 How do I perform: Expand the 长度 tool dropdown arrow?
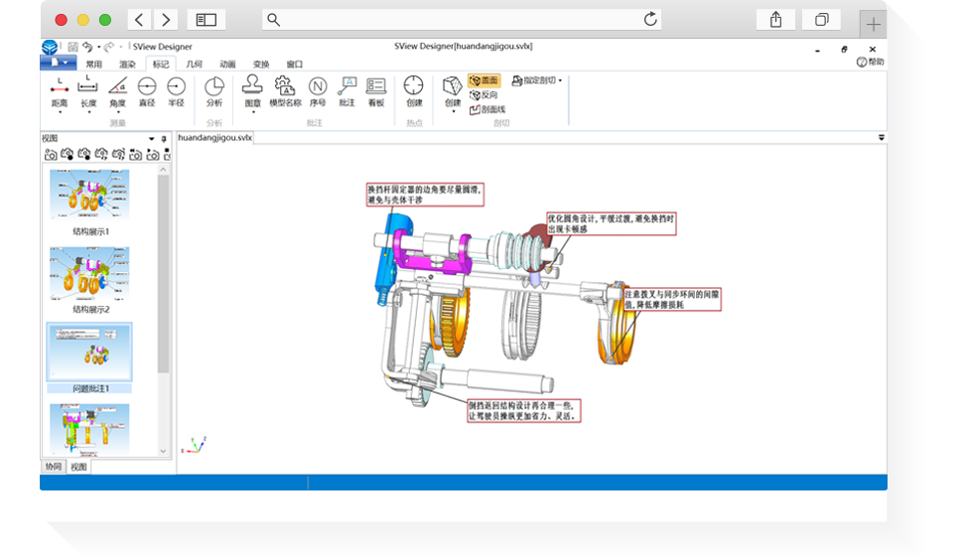[x=89, y=112]
